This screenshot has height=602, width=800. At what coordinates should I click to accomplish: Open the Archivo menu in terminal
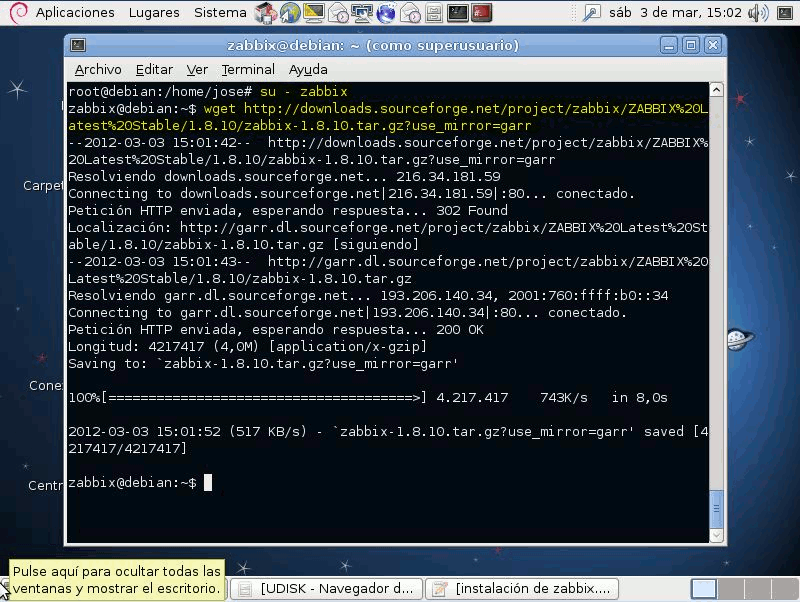point(98,69)
